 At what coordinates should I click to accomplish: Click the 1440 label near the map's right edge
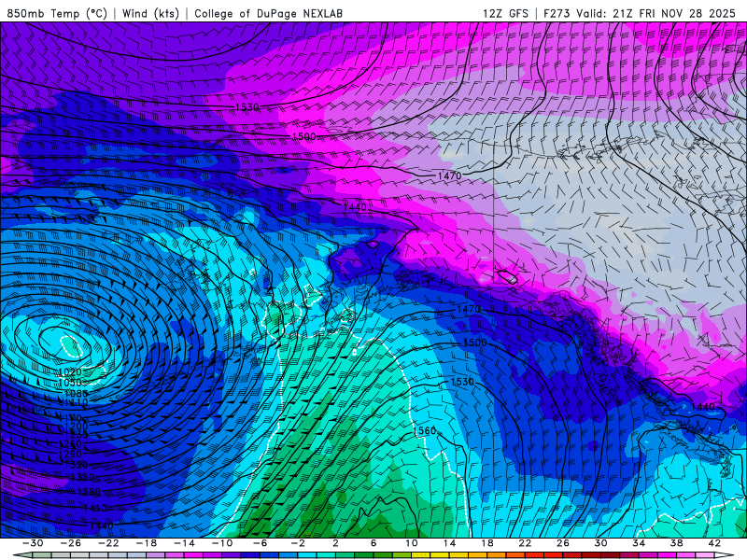703,407
